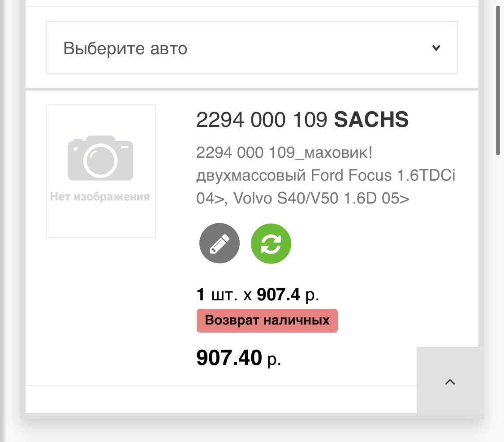This screenshot has height=442, width=504.
Task: Click the scroll-to-top arrow button
Action: (450, 381)
